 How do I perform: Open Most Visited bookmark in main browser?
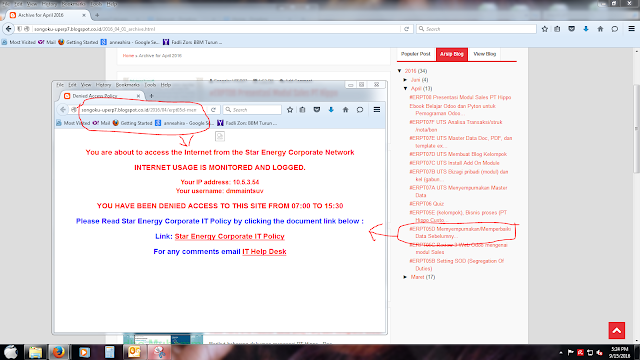point(18,42)
